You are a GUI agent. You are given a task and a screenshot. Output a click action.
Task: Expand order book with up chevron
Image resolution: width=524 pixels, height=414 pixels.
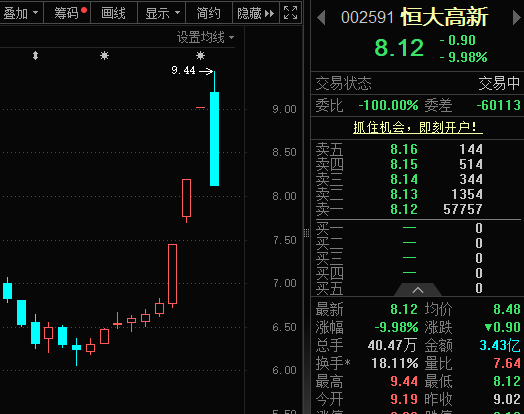pos(418,290)
